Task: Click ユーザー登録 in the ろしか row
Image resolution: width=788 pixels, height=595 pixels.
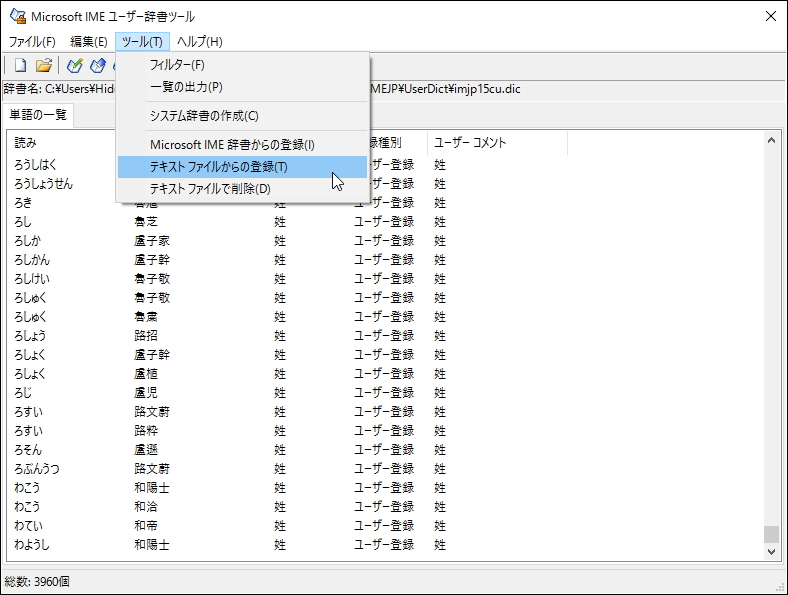Action: 384,241
